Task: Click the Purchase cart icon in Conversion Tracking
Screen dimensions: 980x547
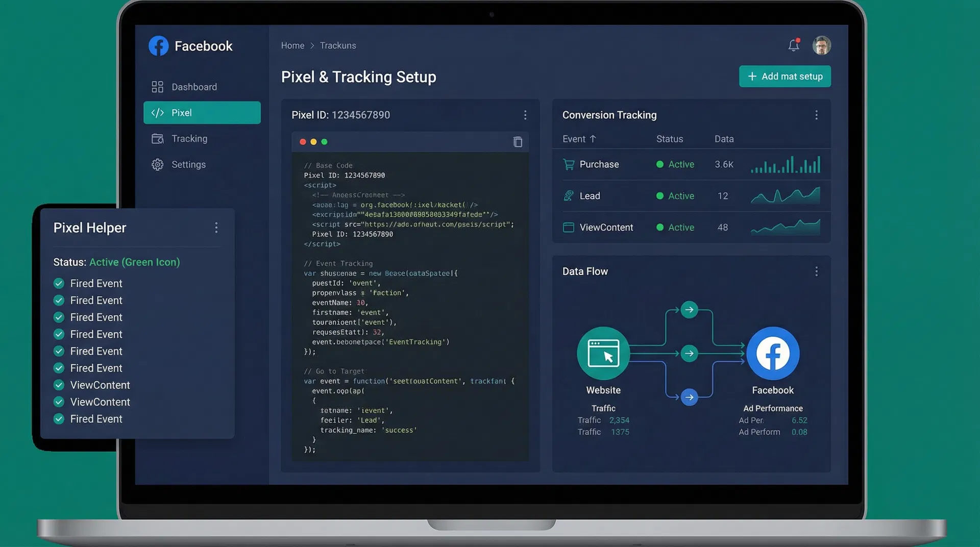Action: pyautogui.click(x=568, y=164)
